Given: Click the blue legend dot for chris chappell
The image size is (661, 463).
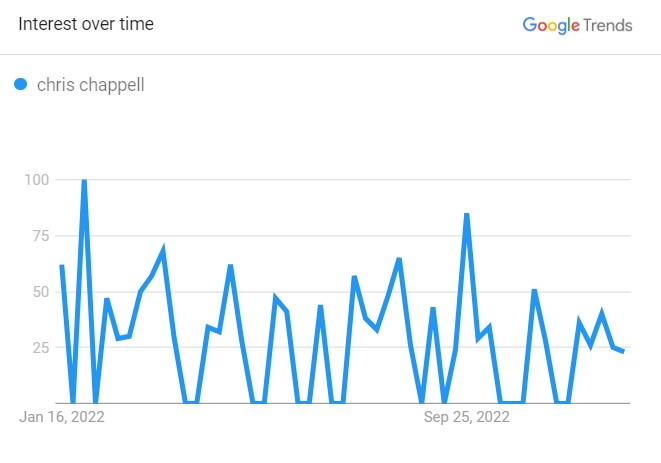Looking at the screenshot, I should coord(21,84).
